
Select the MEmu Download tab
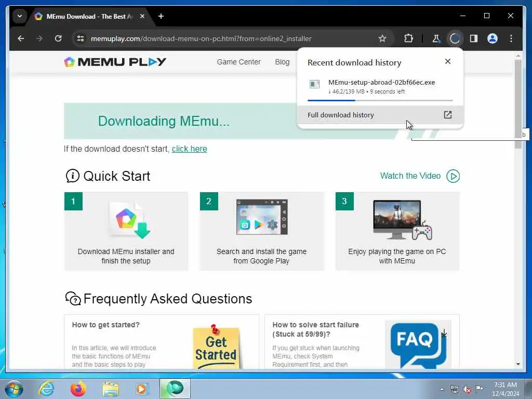pyautogui.click(x=89, y=16)
